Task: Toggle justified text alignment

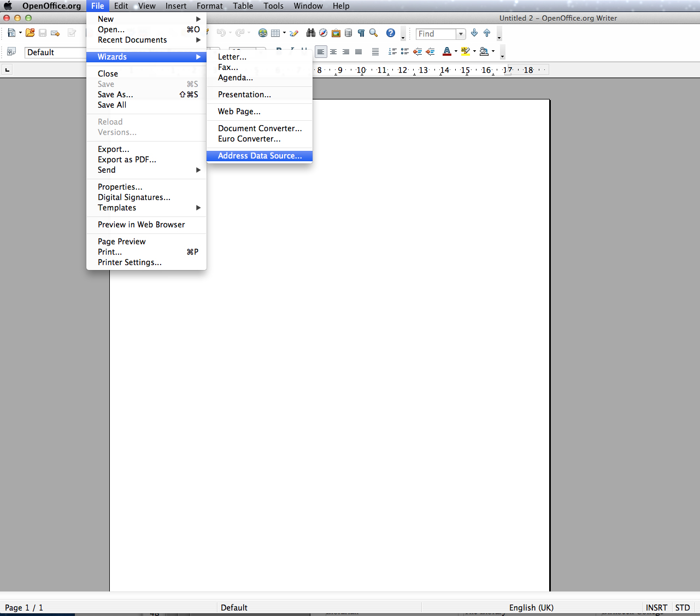Action: [x=358, y=51]
